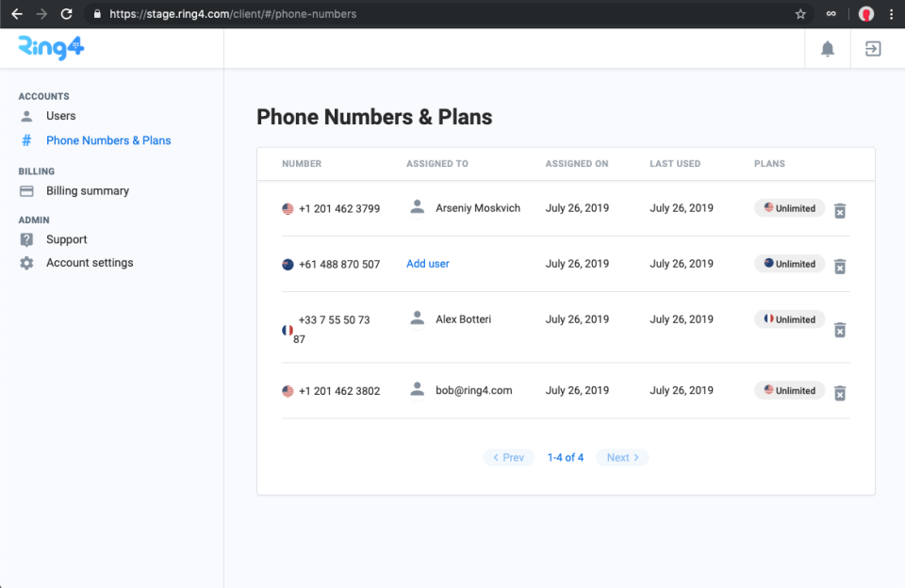905x588 pixels.
Task: Click the Unlimited badge on the Australian number
Action: pos(789,263)
